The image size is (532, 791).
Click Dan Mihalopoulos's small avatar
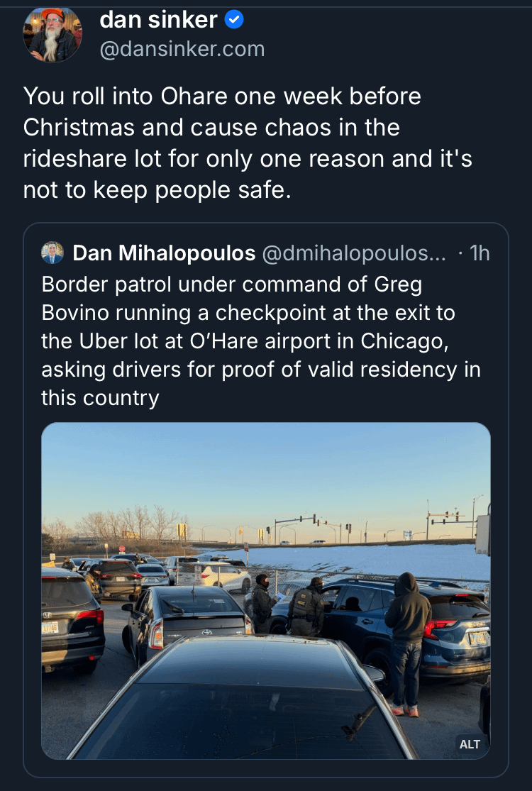[x=52, y=253]
